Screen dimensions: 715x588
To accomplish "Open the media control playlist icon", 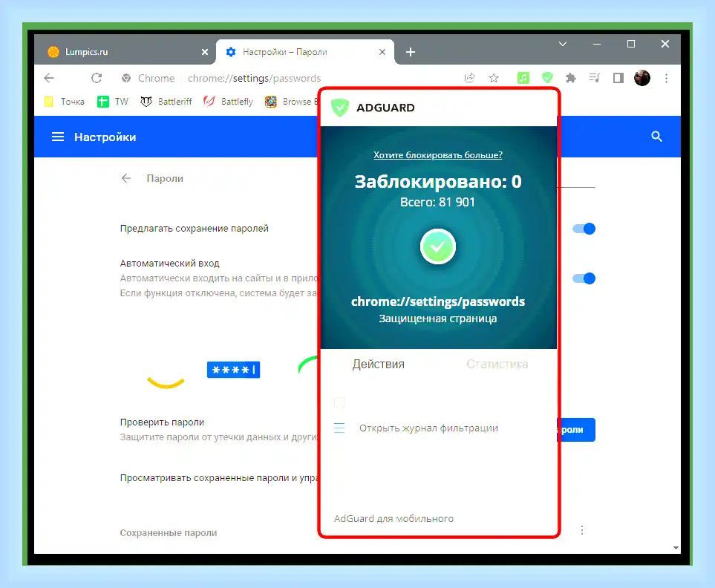I will [595, 78].
